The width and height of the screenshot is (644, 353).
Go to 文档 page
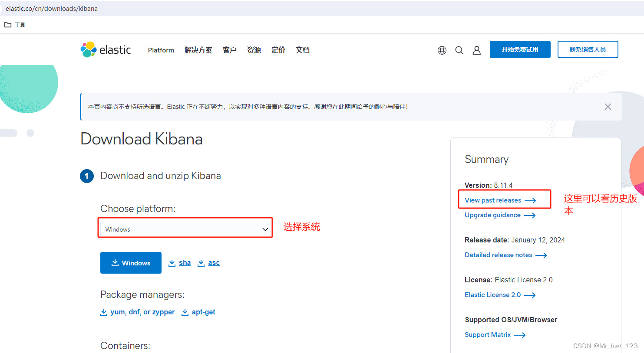303,50
